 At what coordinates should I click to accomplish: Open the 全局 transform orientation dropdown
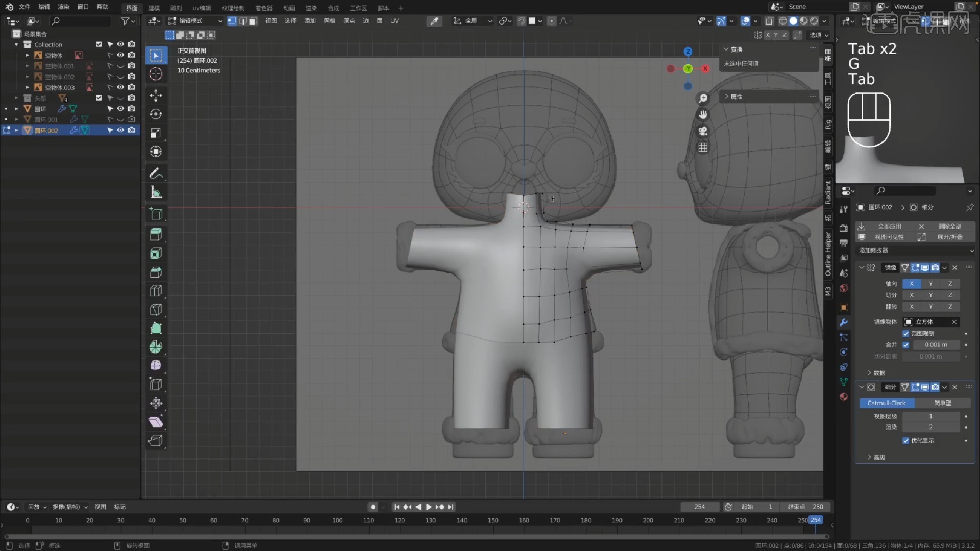pyautogui.click(x=473, y=21)
